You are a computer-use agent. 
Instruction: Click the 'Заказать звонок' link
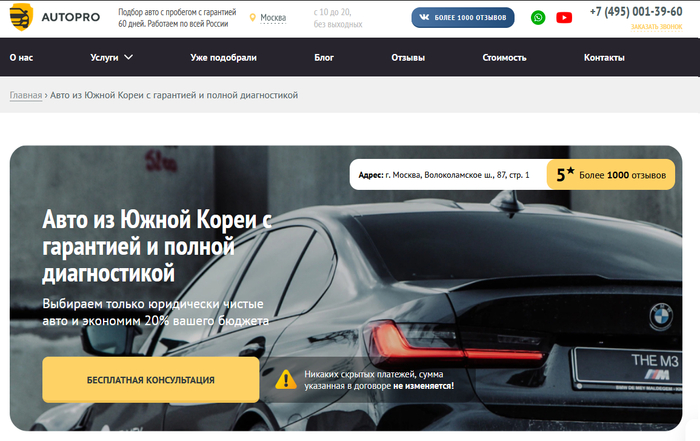click(x=656, y=27)
